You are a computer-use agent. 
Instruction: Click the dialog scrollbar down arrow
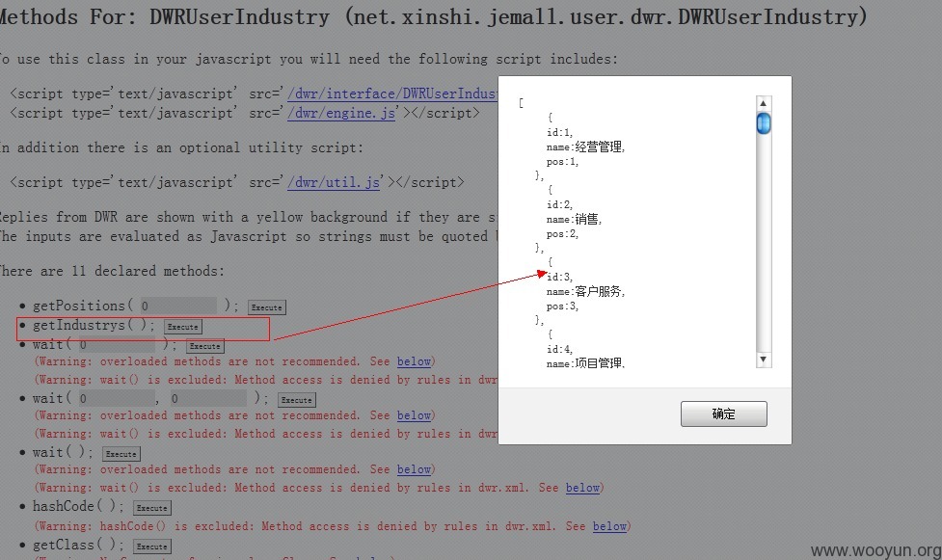(763, 360)
